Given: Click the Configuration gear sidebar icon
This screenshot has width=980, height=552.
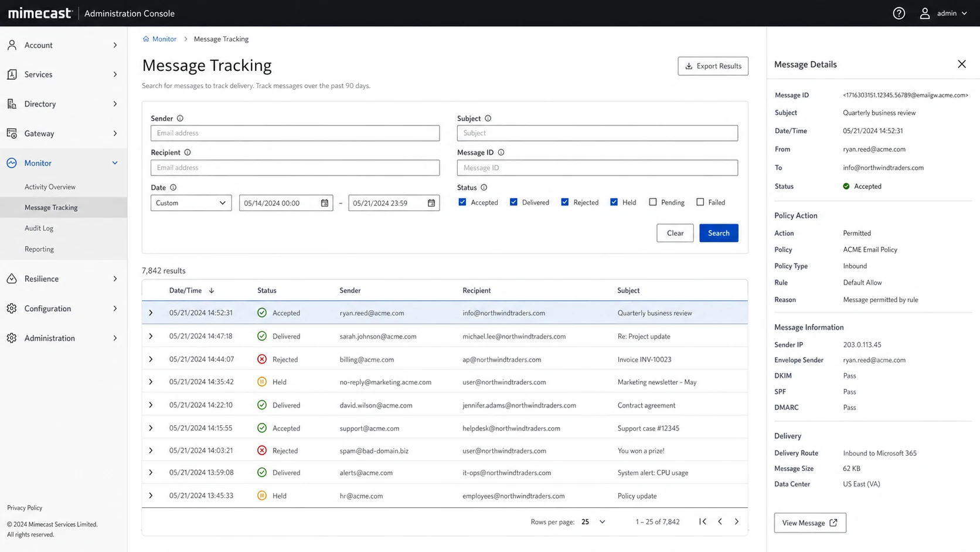Looking at the screenshot, I should click(x=12, y=309).
